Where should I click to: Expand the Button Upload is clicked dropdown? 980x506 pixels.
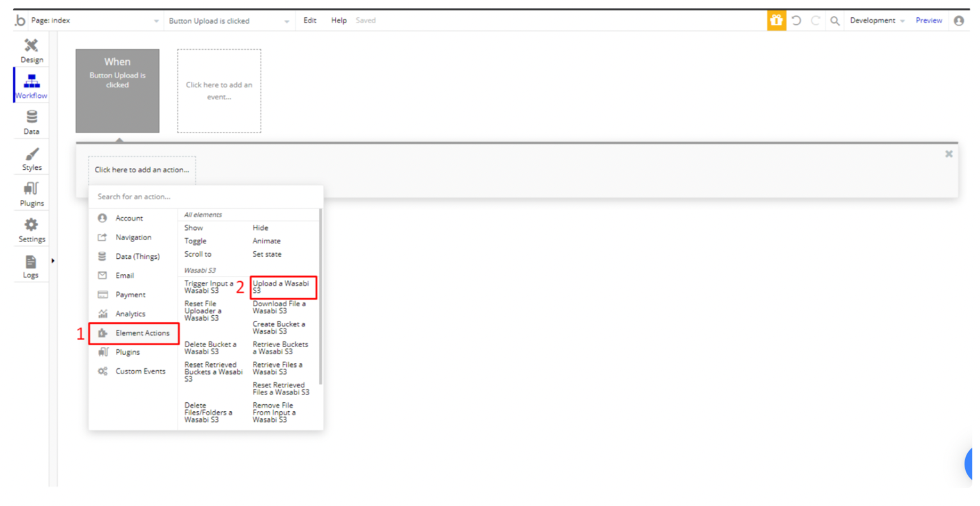(x=229, y=20)
